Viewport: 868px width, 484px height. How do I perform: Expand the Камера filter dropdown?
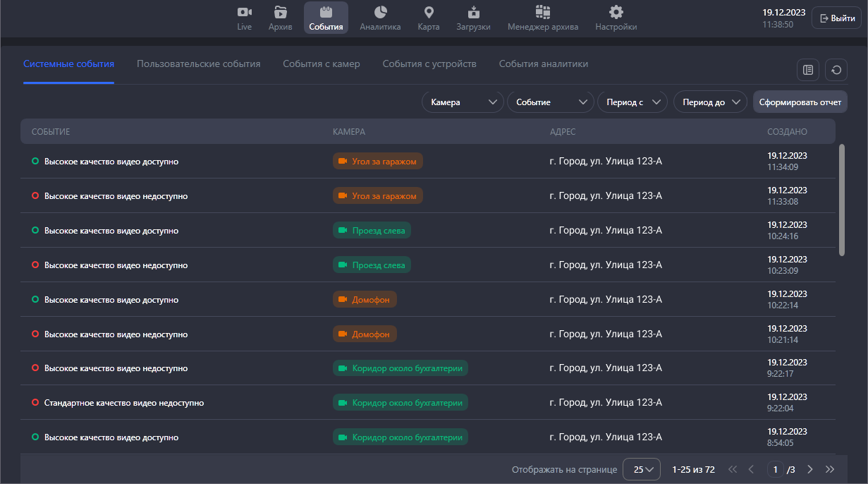tap(462, 102)
